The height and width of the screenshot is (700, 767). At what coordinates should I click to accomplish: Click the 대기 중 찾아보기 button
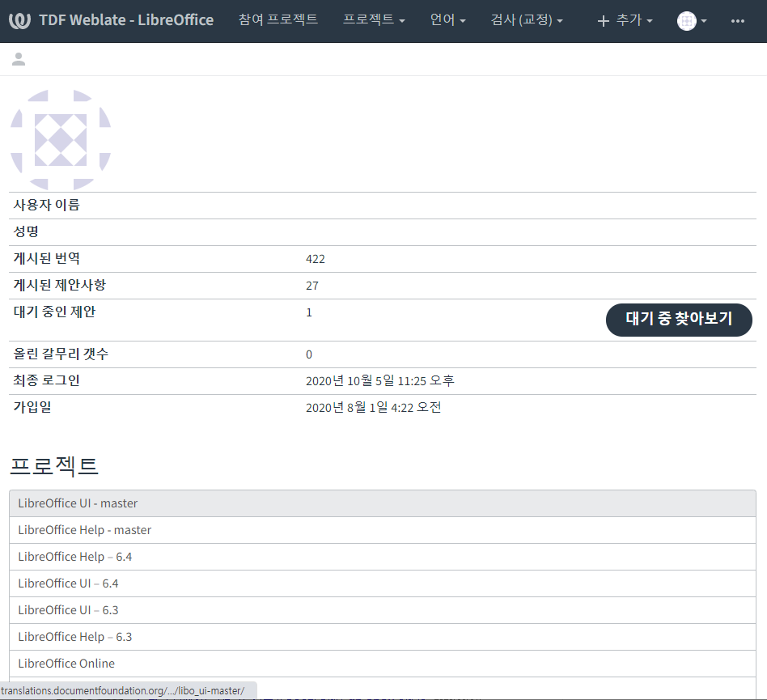[x=679, y=320]
